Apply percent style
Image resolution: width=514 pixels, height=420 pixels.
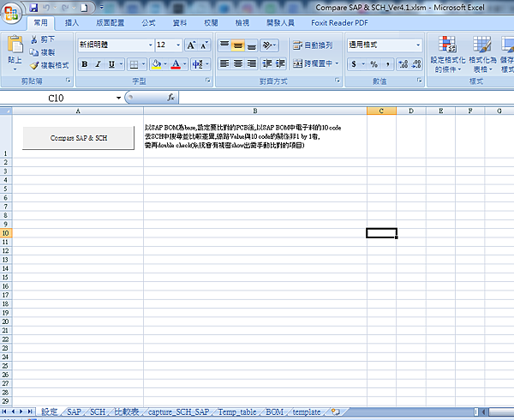(x=374, y=64)
